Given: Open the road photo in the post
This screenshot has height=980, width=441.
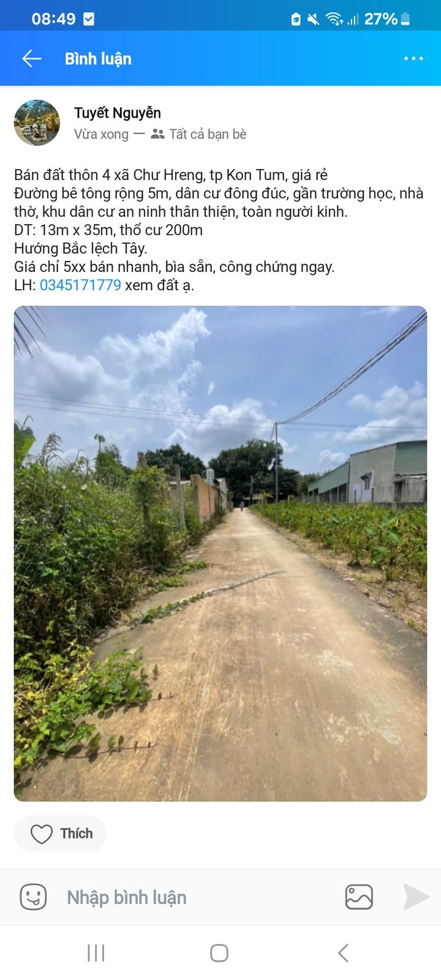Looking at the screenshot, I should (221, 554).
